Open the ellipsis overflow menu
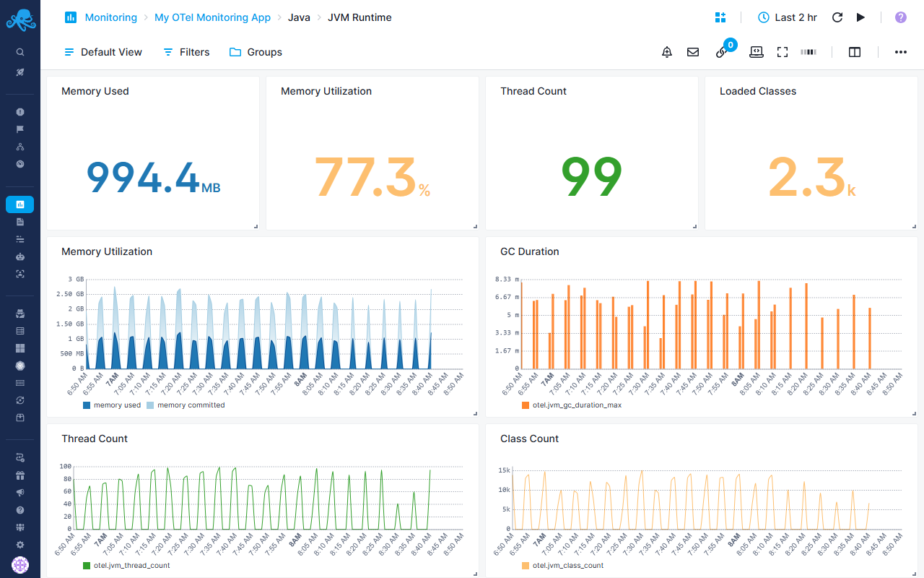The width and height of the screenshot is (924, 578). tap(900, 51)
